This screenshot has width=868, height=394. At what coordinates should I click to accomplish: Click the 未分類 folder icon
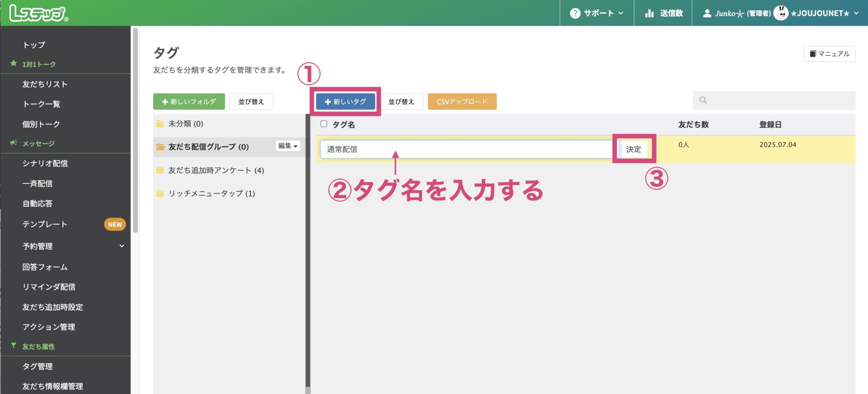(160, 124)
